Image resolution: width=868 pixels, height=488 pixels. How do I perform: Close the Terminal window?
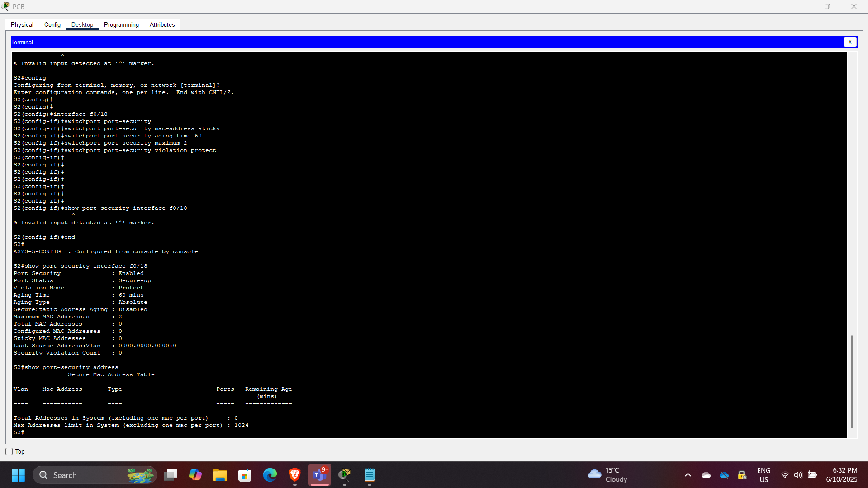[x=850, y=42]
